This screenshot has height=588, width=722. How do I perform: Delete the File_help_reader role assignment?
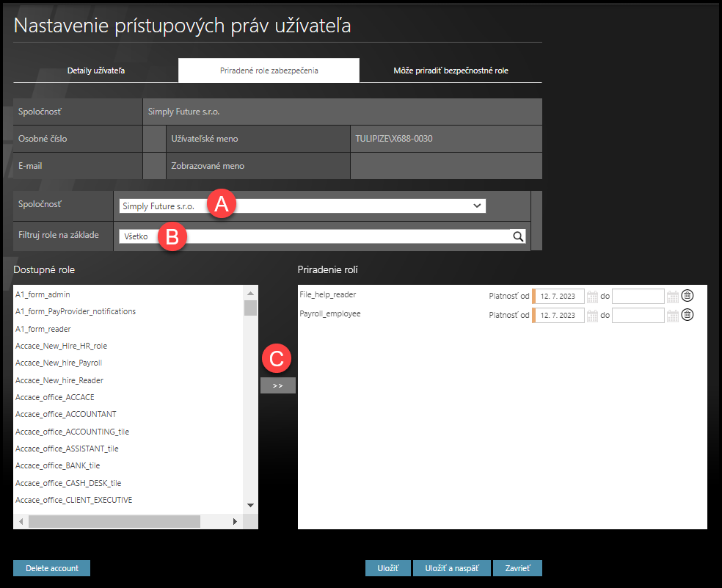coord(687,296)
